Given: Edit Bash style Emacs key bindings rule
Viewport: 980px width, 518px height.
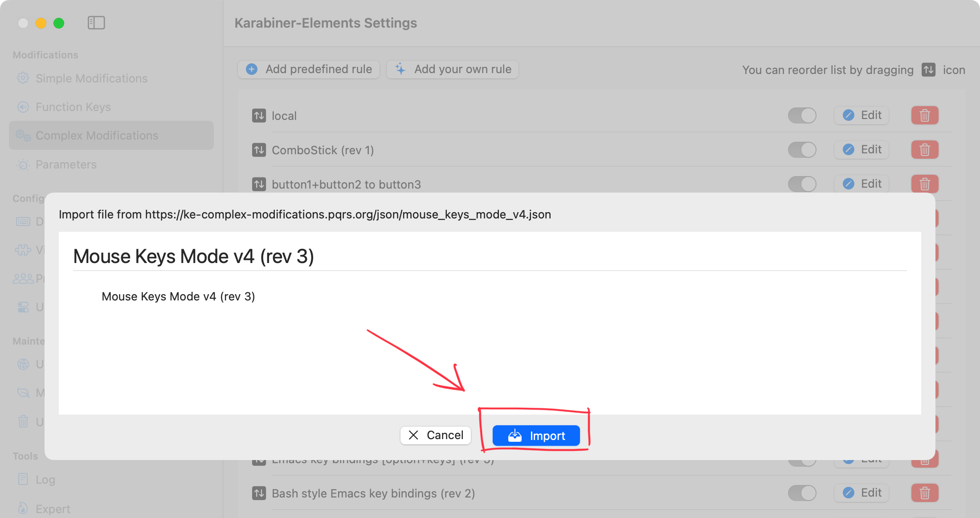Looking at the screenshot, I should [x=862, y=493].
